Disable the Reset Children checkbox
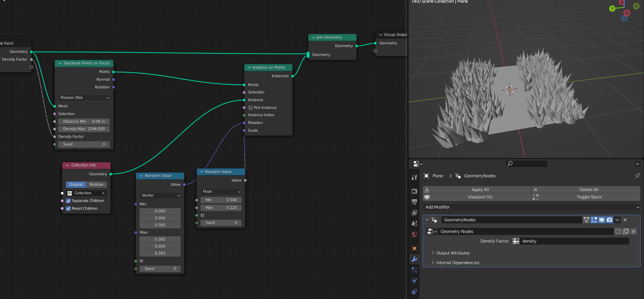The image size is (644, 299). pyautogui.click(x=68, y=209)
